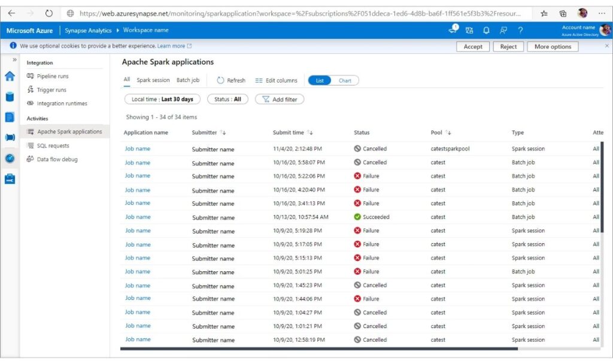Image resolution: width=613 pixels, height=364 pixels.
Task: Switch to the Spark session tab
Action: point(153,80)
